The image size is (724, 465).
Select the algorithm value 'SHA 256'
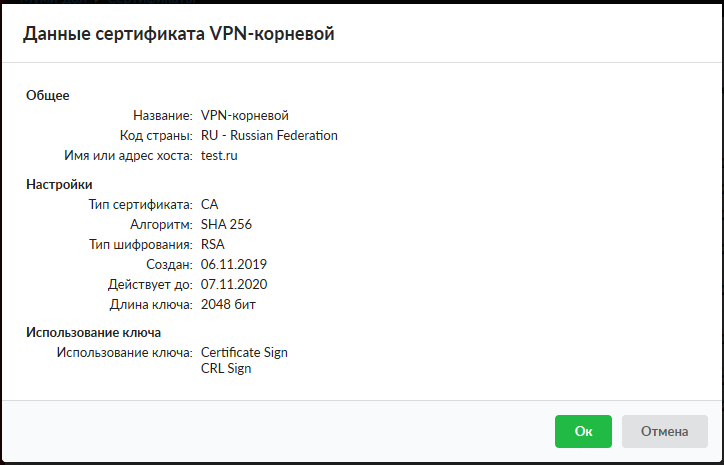tap(226, 225)
